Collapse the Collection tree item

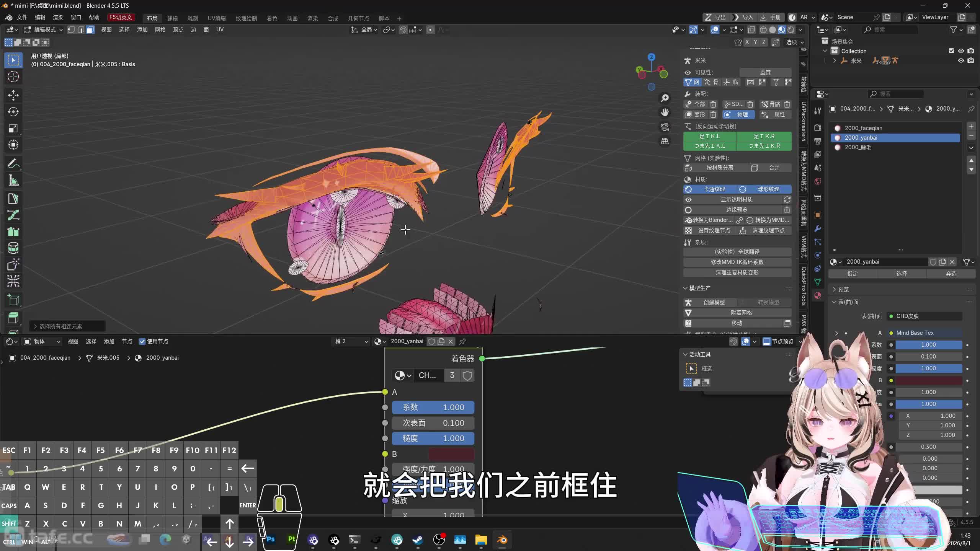pyautogui.click(x=825, y=51)
